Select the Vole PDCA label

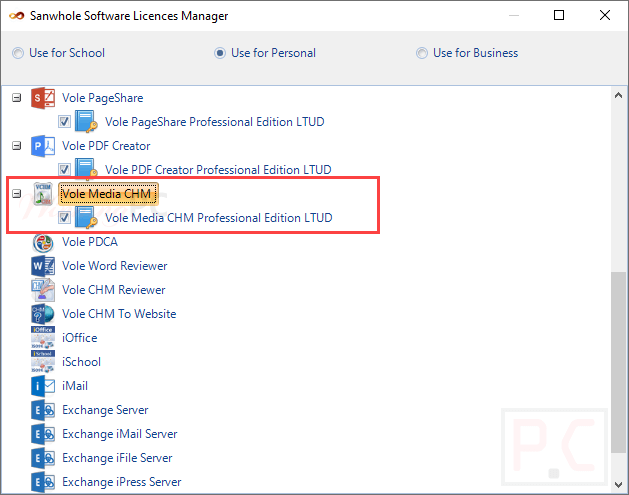(89, 242)
